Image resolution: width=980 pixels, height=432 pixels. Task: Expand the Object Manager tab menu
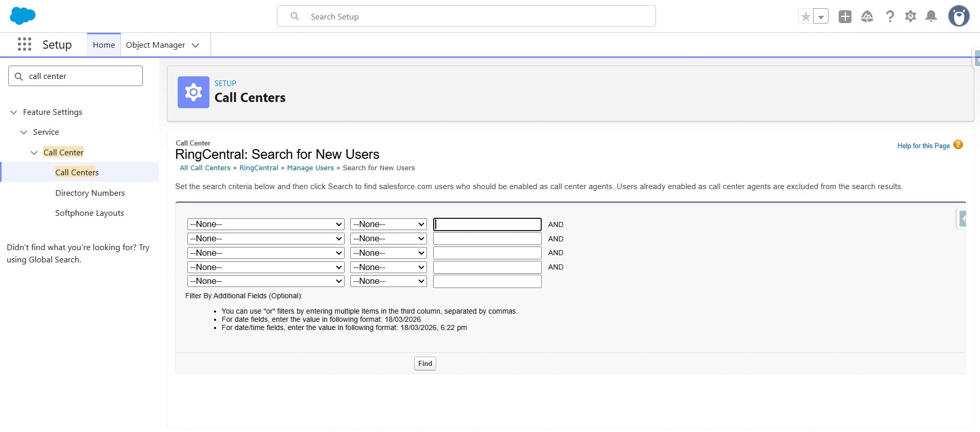point(196,45)
